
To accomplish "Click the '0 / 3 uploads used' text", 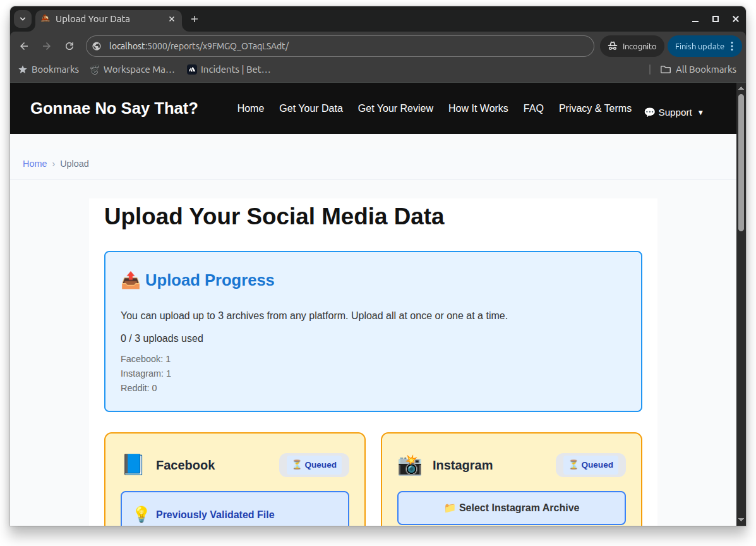I will click(x=162, y=339).
